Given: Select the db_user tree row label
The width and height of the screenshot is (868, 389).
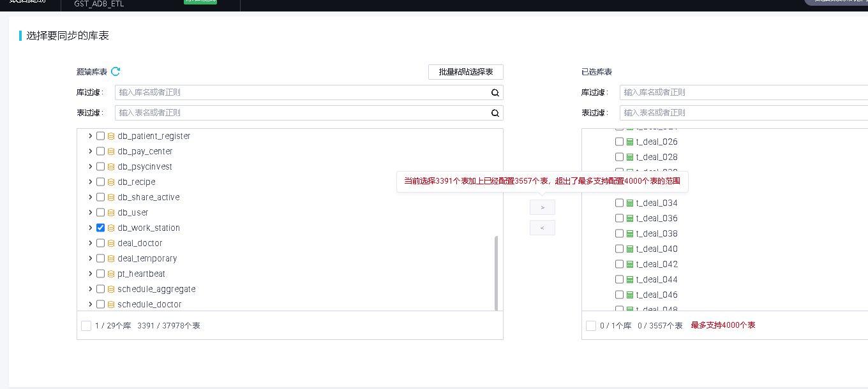Looking at the screenshot, I should [x=133, y=212].
